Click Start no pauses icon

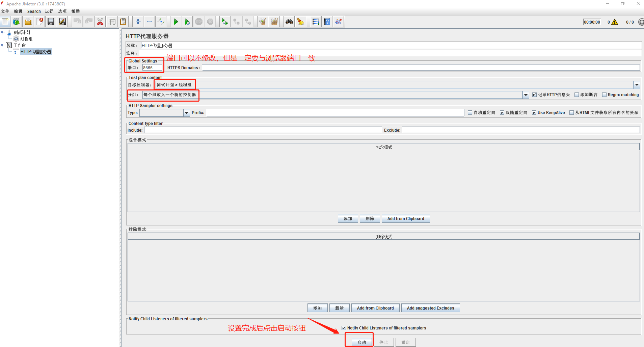[x=187, y=22]
